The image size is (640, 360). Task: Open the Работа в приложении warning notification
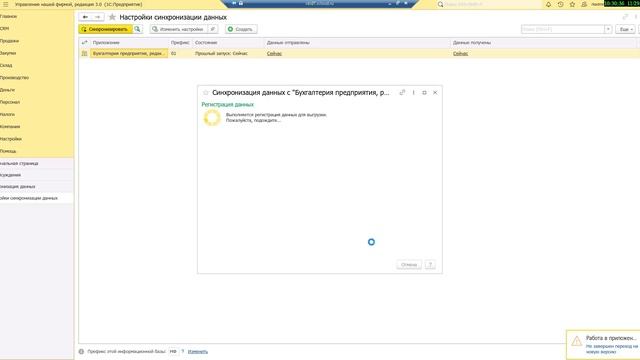603,345
